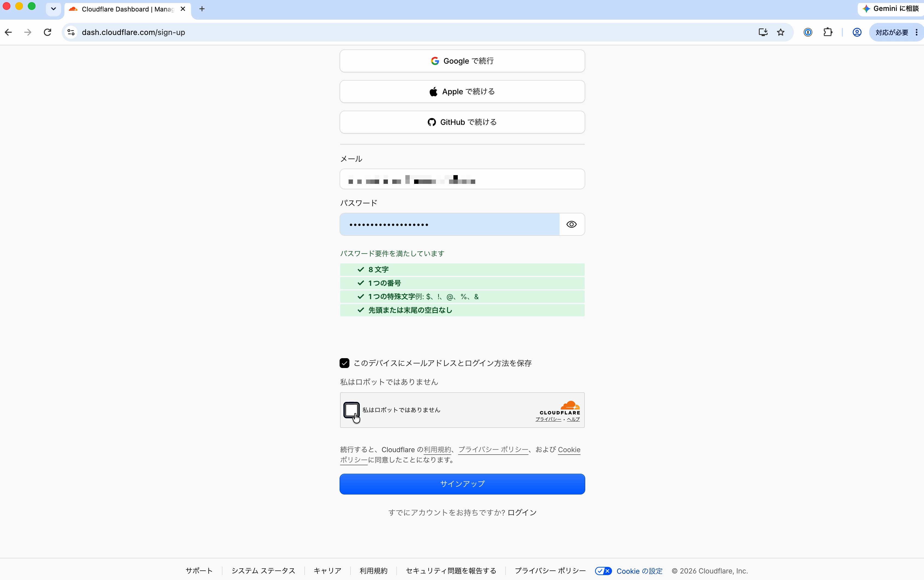Open the Cookie ポリシー link in agreement text

569,450
